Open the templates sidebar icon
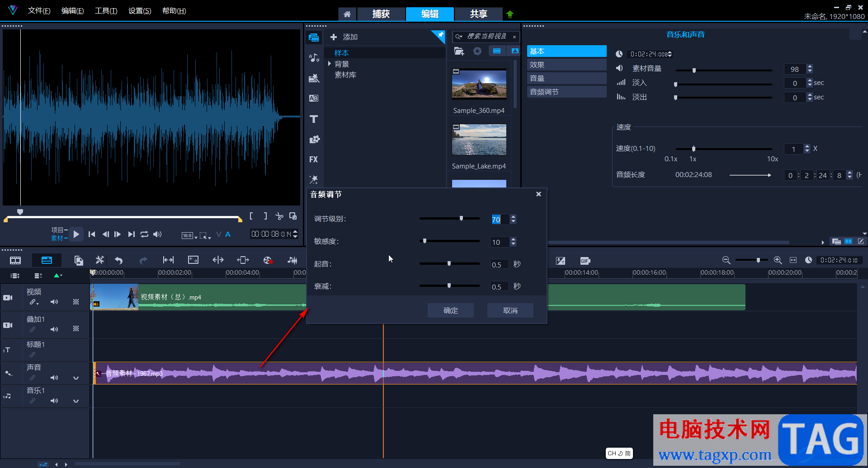This screenshot has height=468, width=868. tap(314, 78)
